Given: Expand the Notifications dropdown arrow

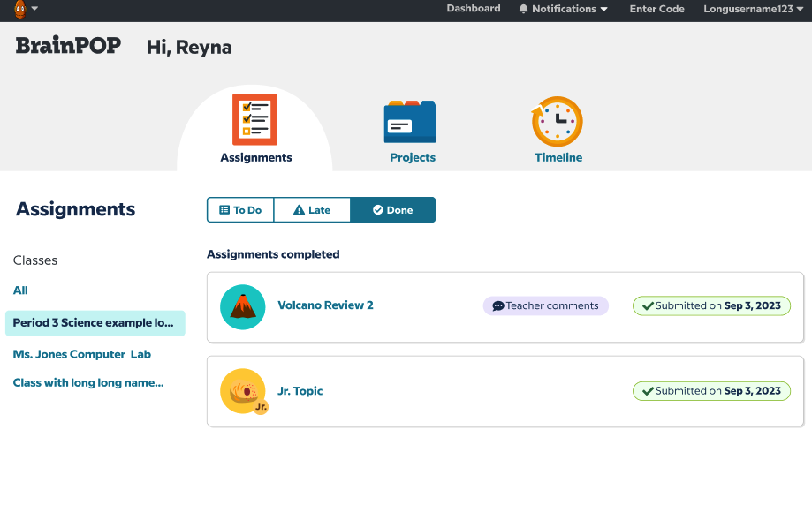Looking at the screenshot, I should (x=604, y=9).
